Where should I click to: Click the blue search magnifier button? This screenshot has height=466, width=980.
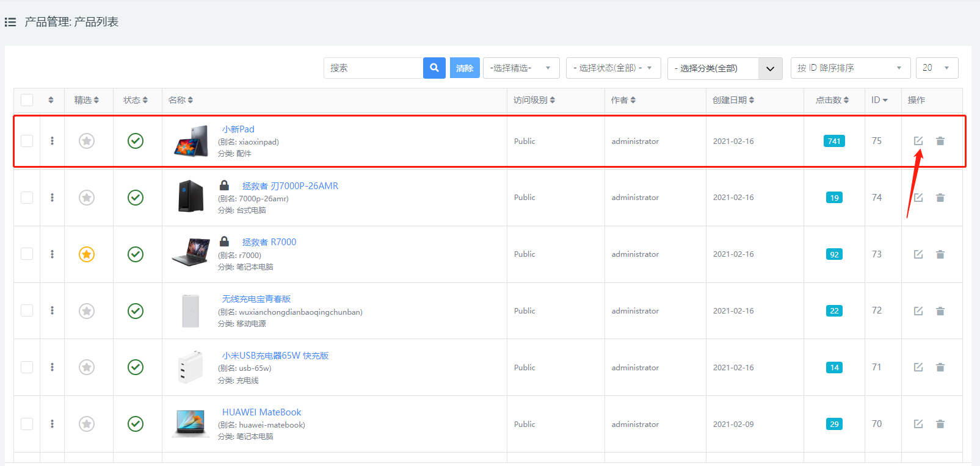point(434,68)
